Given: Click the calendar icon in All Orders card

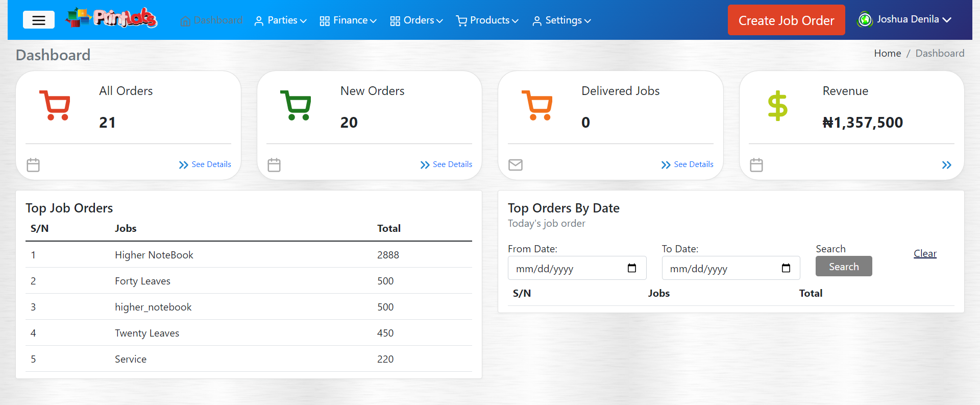Looking at the screenshot, I should click(x=33, y=165).
